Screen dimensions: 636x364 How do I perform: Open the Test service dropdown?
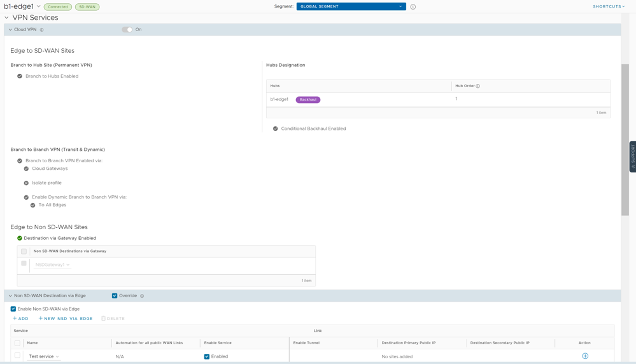(44, 357)
